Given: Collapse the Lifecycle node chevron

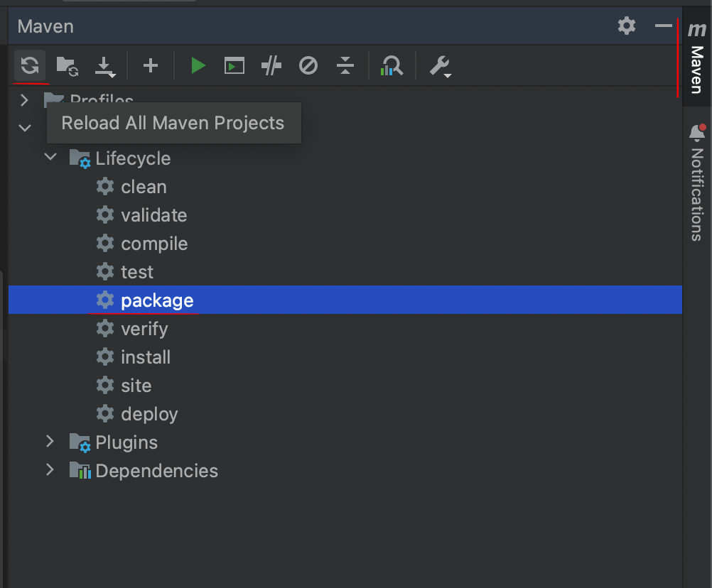Looking at the screenshot, I should click(x=50, y=157).
